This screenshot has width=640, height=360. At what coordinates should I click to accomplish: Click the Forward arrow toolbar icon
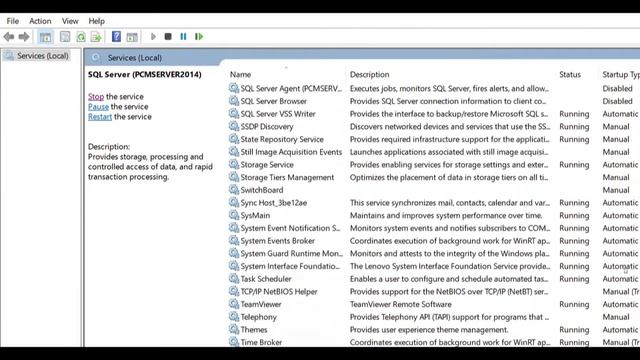pyautogui.click(x=24, y=37)
